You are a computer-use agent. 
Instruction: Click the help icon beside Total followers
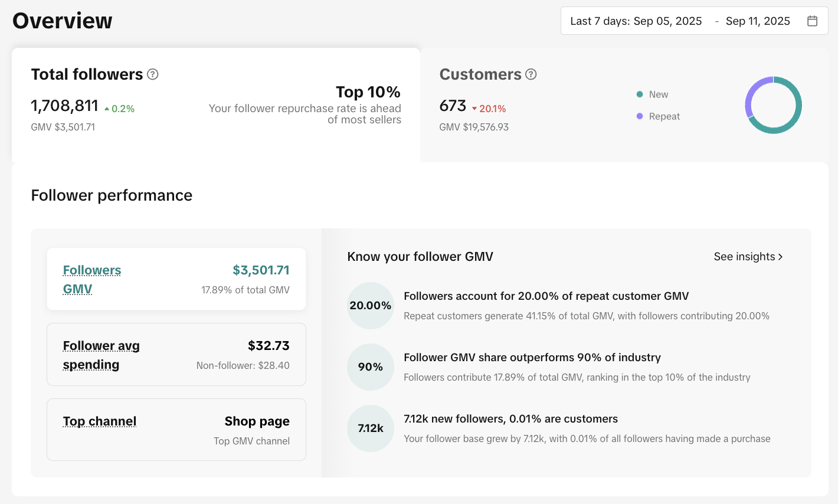[x=153, y=74]
